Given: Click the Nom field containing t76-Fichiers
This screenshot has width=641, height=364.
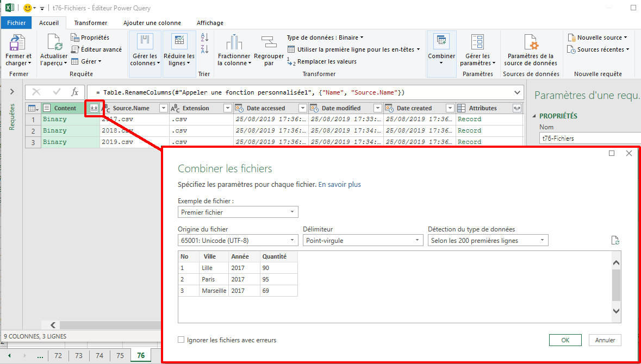Looking at the screenshot, I should [590, 139].
